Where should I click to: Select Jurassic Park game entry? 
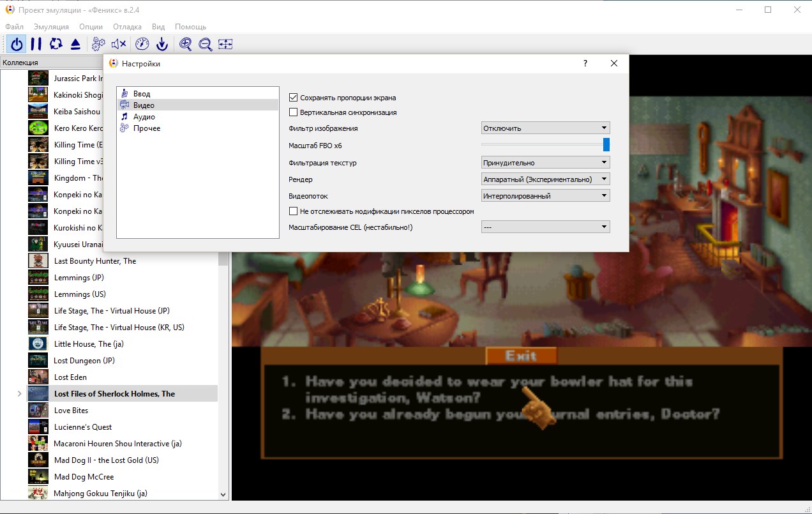[78, 78]
